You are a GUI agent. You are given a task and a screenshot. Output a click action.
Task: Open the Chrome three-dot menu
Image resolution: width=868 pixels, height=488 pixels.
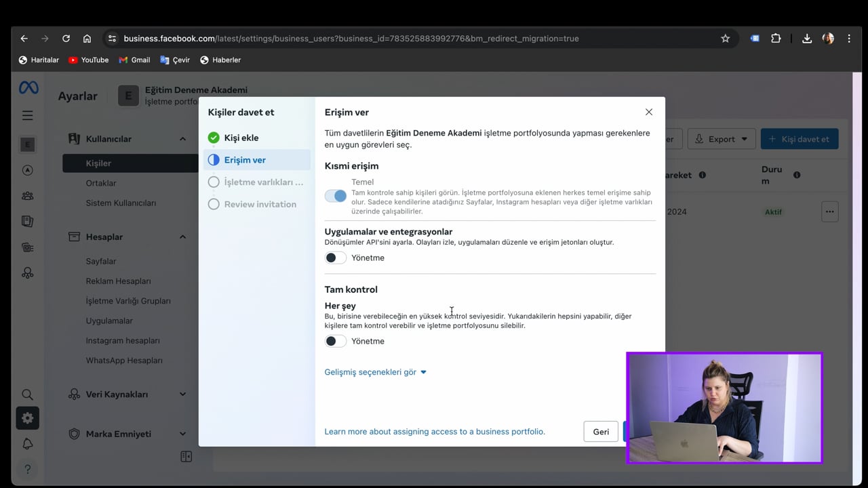coord(849,39)
